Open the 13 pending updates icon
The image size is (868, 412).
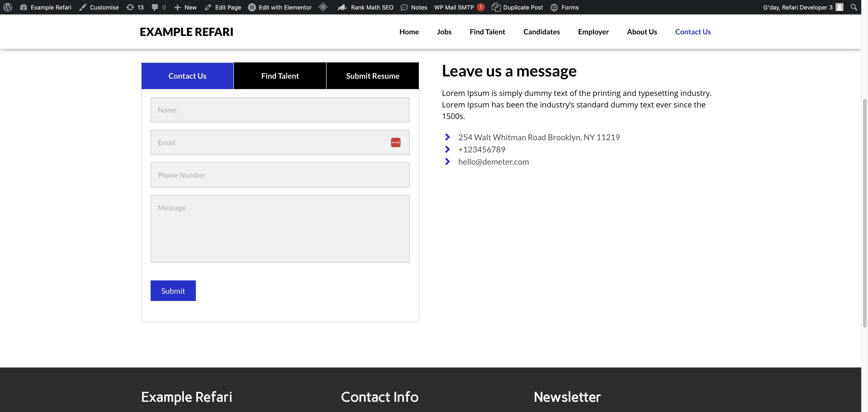point(135,7)
